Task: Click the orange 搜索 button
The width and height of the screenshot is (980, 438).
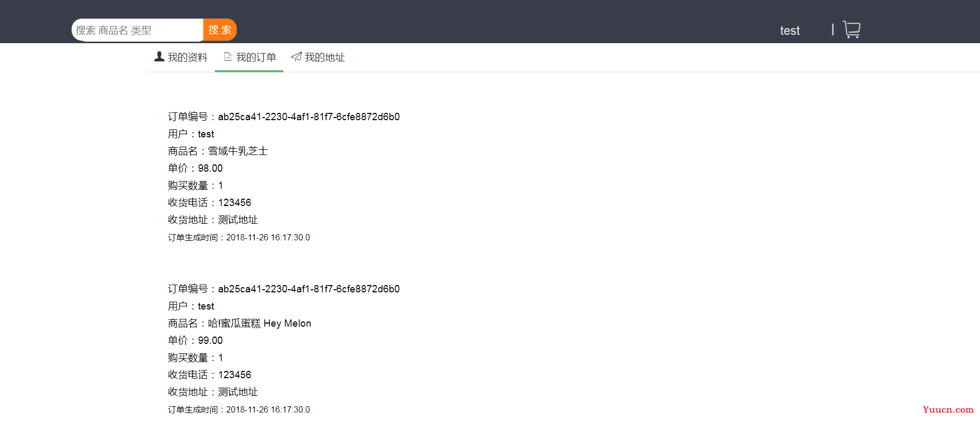Action: [220, 30]
